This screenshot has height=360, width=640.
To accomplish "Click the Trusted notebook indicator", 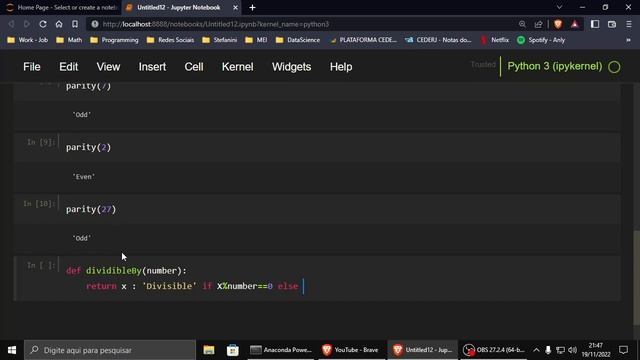I will pos(483,65).
